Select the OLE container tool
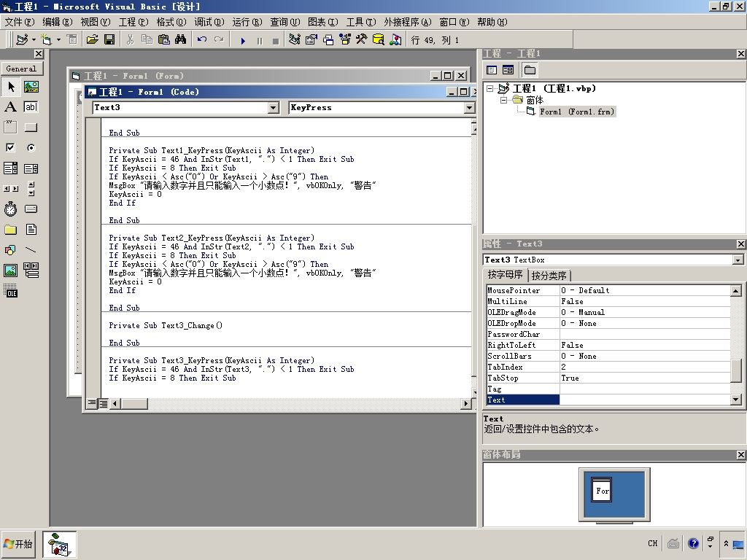Viewport: 747px width, 560px height. [x=10, y=291]
